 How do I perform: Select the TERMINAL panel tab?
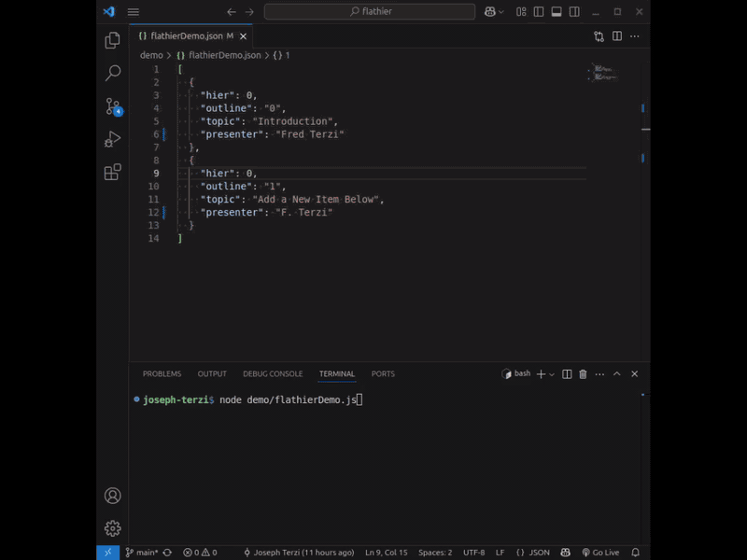(x=337, y=374)
